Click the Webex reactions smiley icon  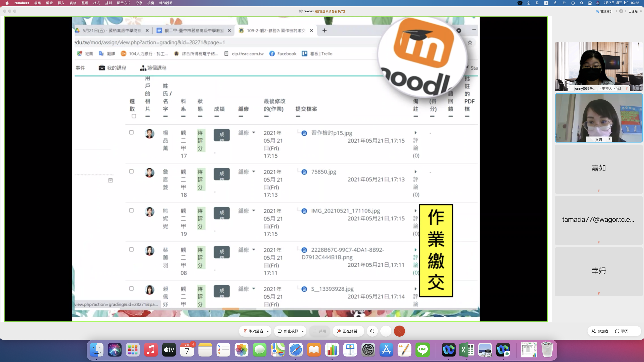(372, 331)
